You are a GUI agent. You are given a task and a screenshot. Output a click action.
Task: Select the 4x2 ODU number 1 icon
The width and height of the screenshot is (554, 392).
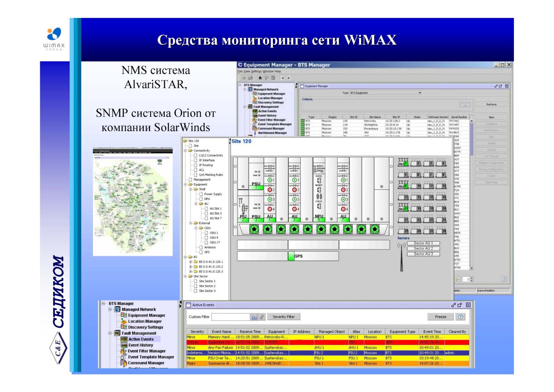[403, 163]
